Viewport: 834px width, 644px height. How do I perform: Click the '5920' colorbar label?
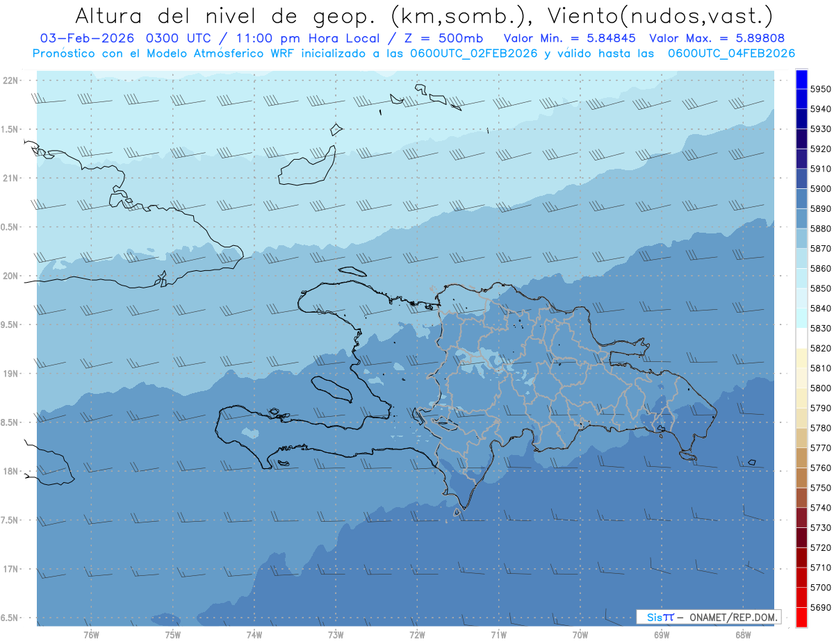(x=820, y=149)
